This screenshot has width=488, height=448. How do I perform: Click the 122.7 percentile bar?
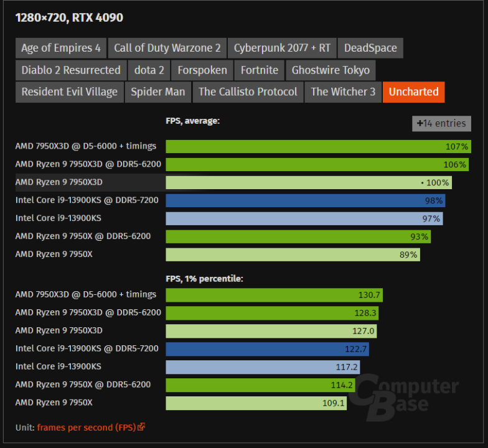point(268,349)
